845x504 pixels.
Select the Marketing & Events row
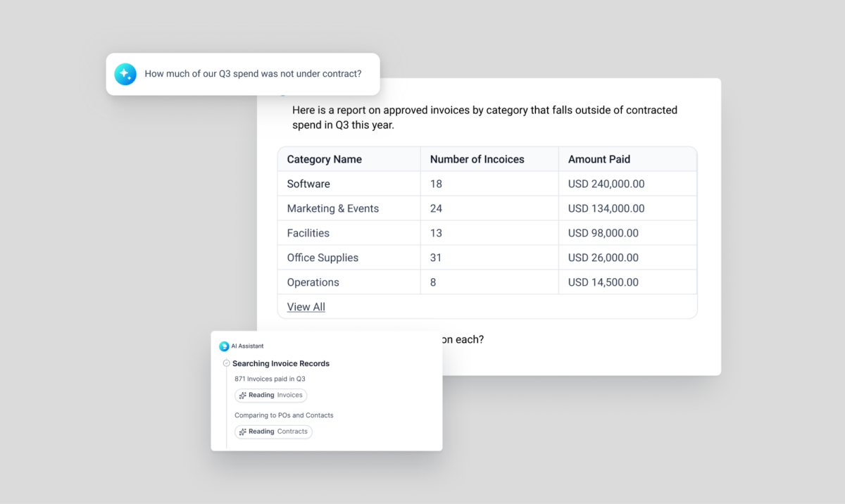coord(332,208)
